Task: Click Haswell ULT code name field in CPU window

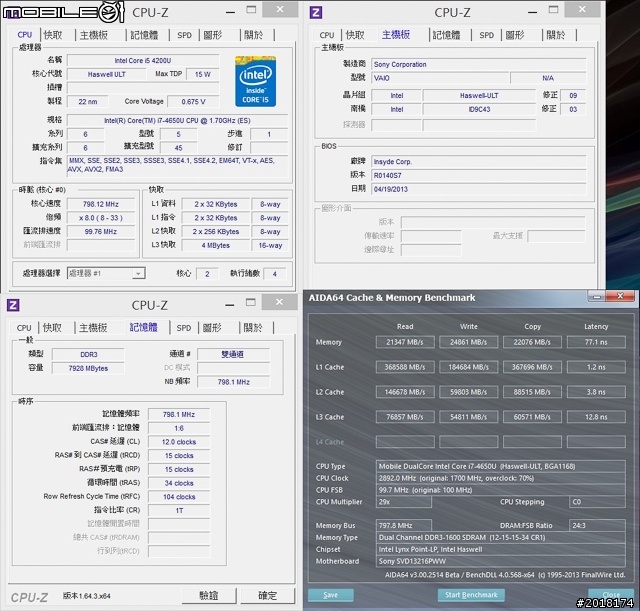Action: (x=107, y=74)
